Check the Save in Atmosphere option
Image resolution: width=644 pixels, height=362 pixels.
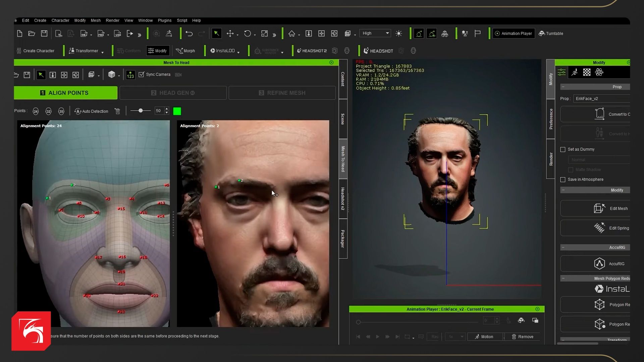pos(563,180)
